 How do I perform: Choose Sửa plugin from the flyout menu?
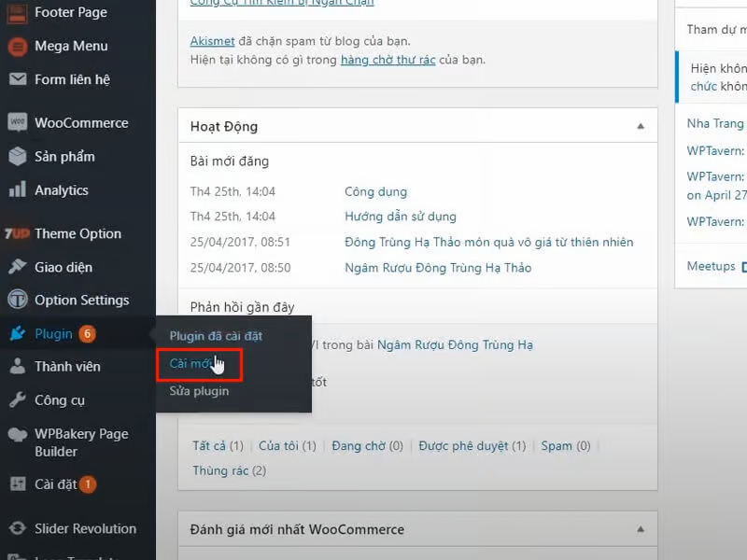click(x=199, y=390)
